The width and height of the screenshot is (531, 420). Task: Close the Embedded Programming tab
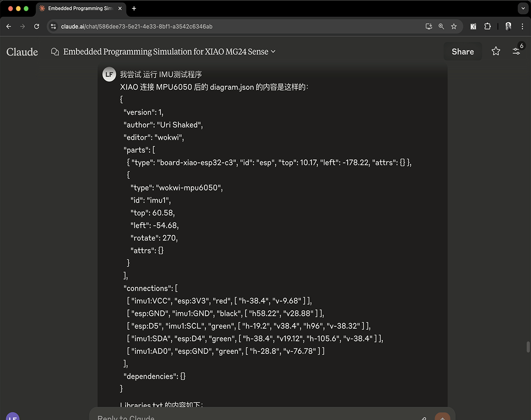click(x=119, y=8)
